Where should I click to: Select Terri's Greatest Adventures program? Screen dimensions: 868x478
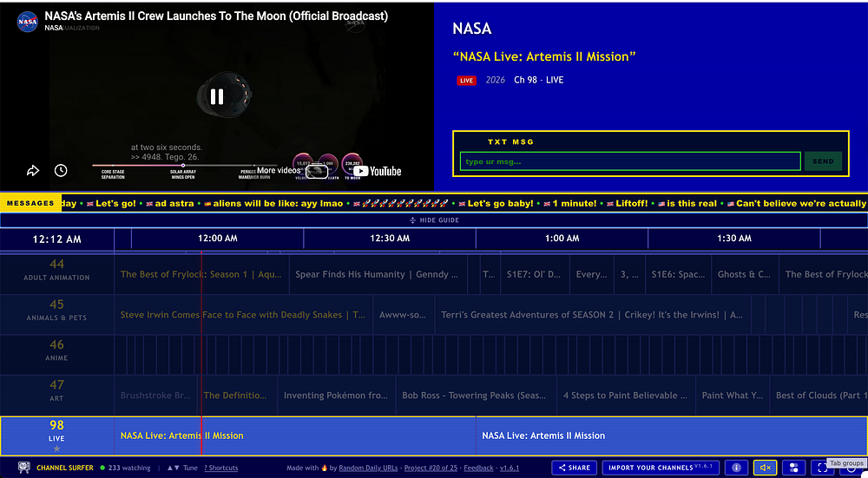[x=592, y=315]
